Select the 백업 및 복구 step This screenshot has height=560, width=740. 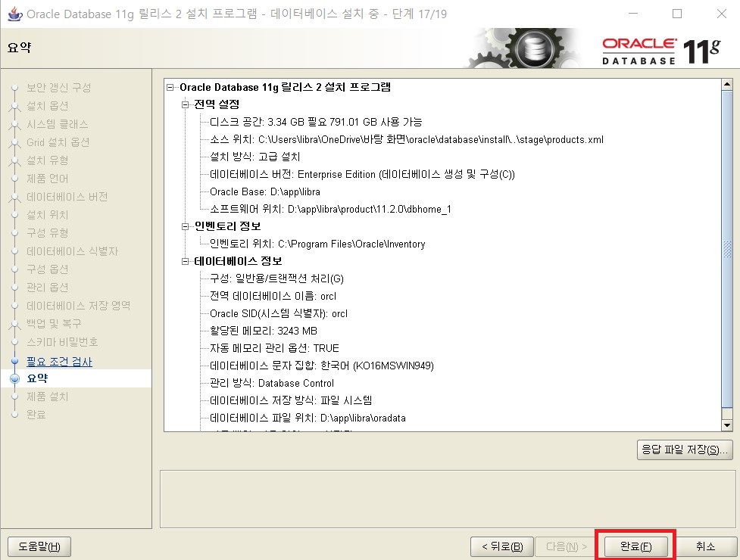[54, 324]
